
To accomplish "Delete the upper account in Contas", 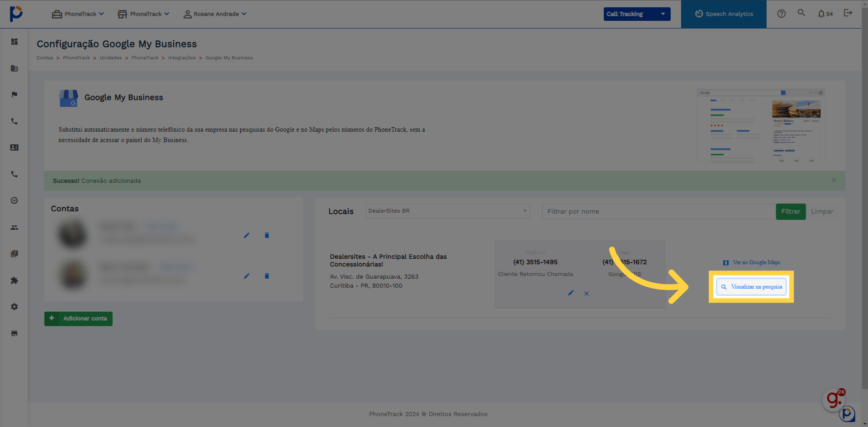I will (x=267, y=235).
